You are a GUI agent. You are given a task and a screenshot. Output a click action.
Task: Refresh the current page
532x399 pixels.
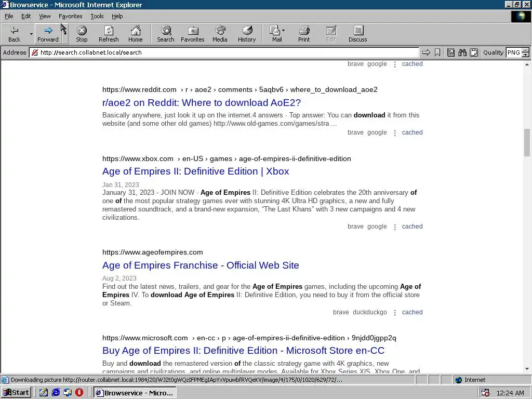click(x=109, y=34)
